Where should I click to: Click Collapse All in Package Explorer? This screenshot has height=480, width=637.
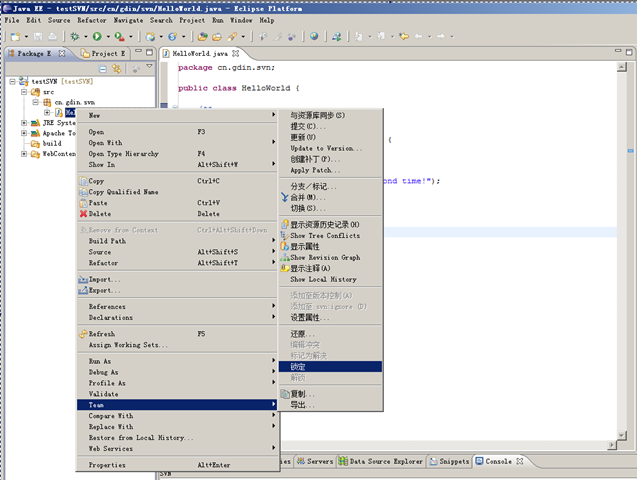tap(103, 69)
